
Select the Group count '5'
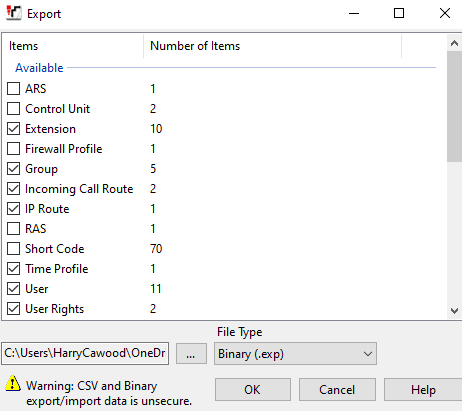coord(153,169)
